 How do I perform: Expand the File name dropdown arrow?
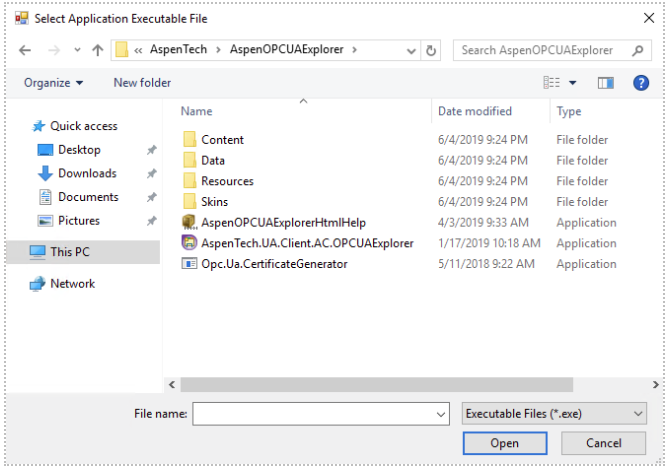point(441,414)
